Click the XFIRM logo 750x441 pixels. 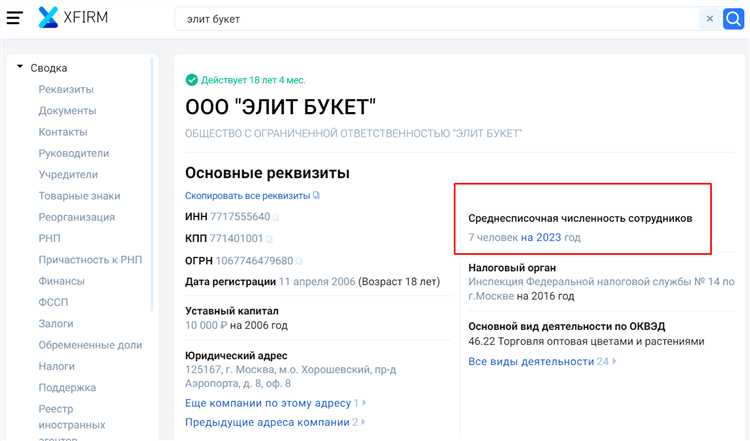73,18
